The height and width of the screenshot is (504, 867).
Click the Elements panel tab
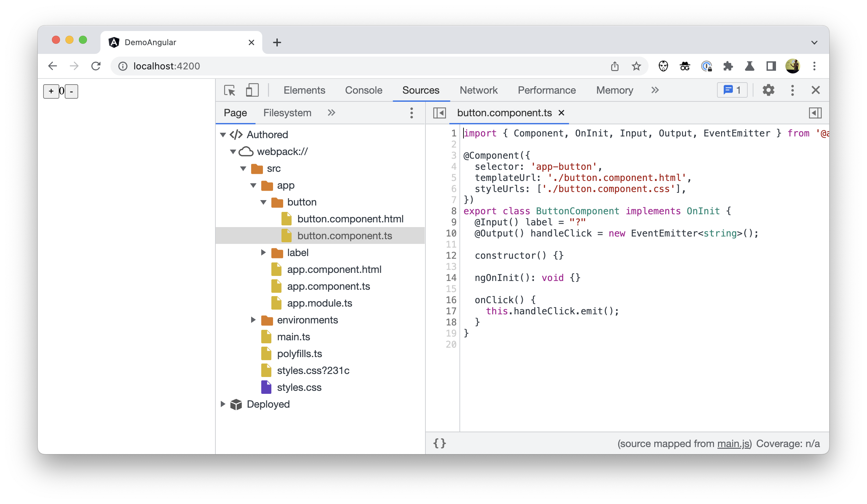305,90
